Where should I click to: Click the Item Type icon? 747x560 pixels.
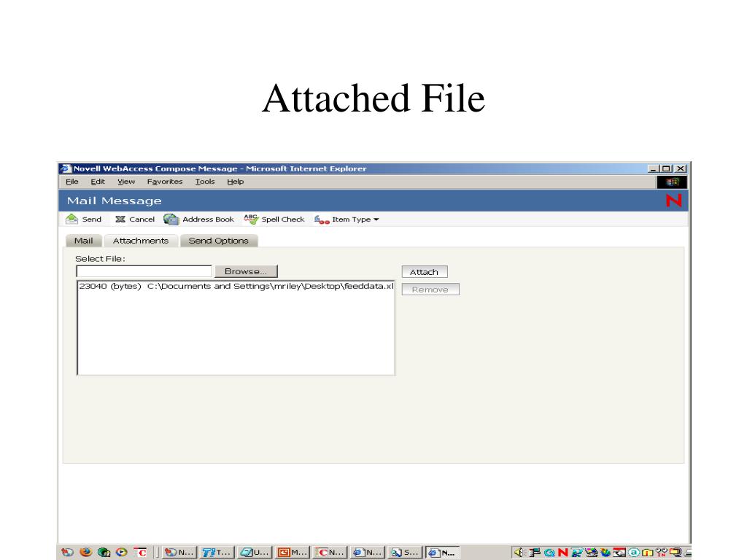[x=321, y=219]
